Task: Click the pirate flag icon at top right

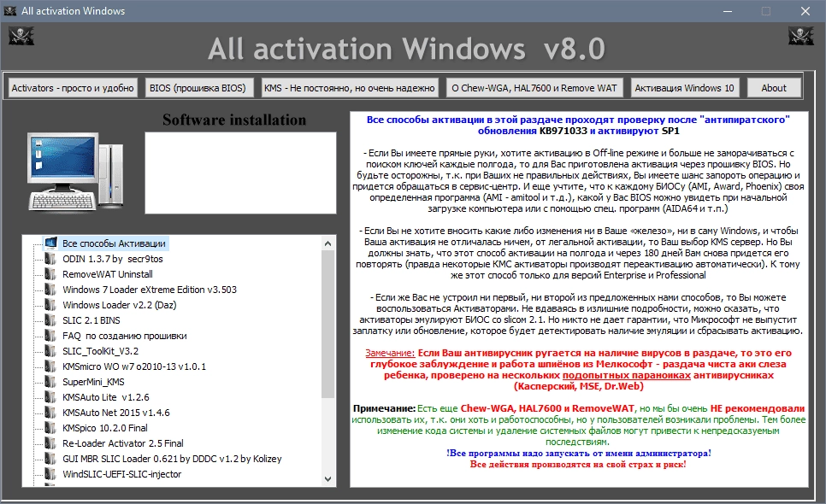Action: pos(800,36)
